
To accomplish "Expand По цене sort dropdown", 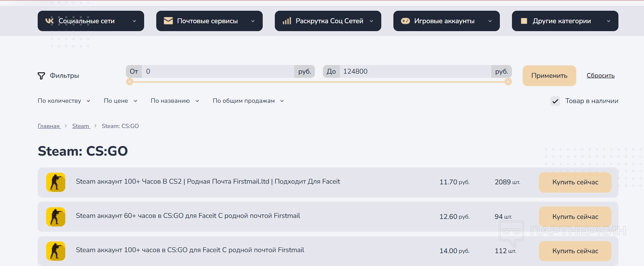I will pyautogui.click(x=120, y=101).
